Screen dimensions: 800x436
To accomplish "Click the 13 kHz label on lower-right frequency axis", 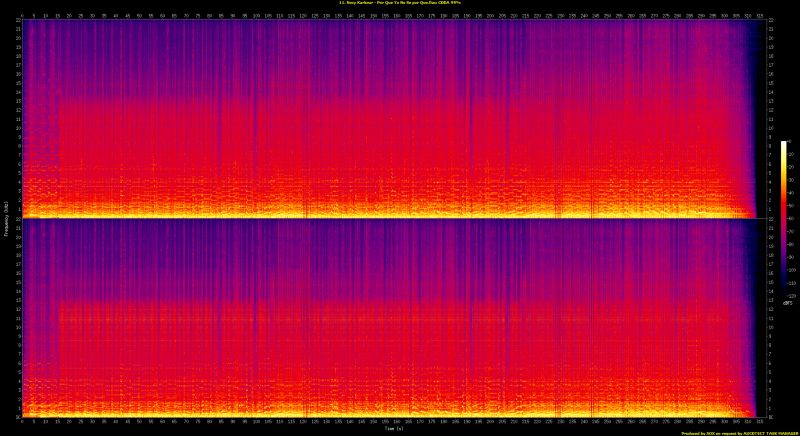I will tap(768, 300).
